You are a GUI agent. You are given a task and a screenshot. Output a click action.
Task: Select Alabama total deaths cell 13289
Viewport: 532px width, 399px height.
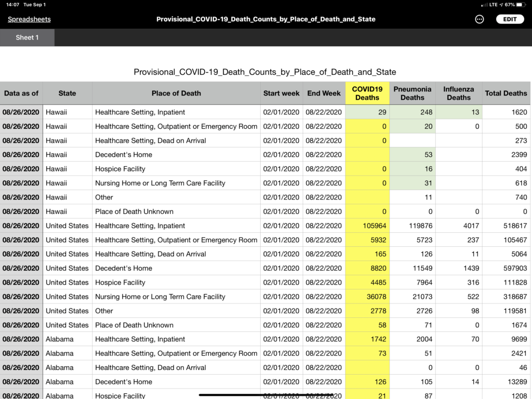506,382
